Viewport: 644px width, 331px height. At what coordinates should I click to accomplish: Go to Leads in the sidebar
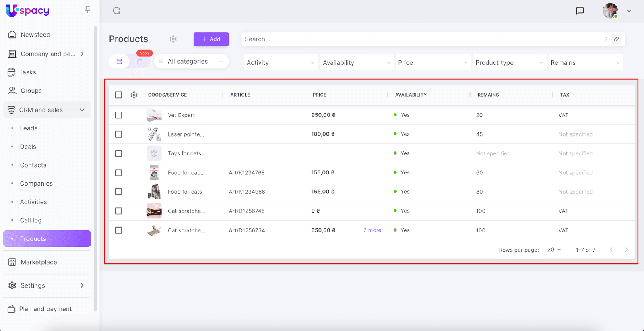click(29, 128)
